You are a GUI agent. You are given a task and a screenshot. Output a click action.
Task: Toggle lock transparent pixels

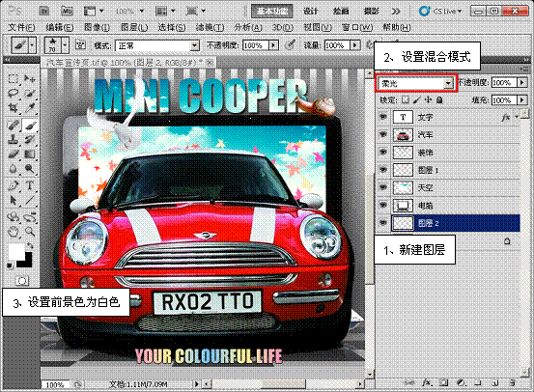[405, 99]
